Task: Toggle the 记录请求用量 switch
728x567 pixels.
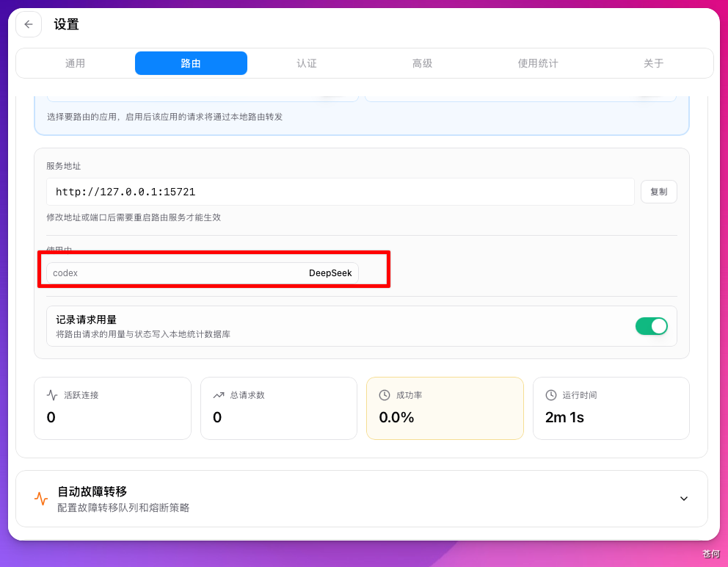Action: click(x=652, y=326)
